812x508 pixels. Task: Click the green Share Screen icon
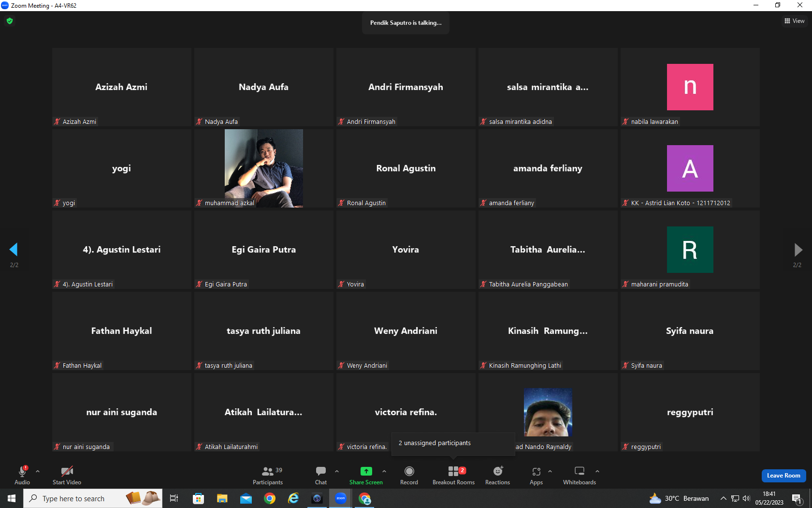click(x=366, y=471)
